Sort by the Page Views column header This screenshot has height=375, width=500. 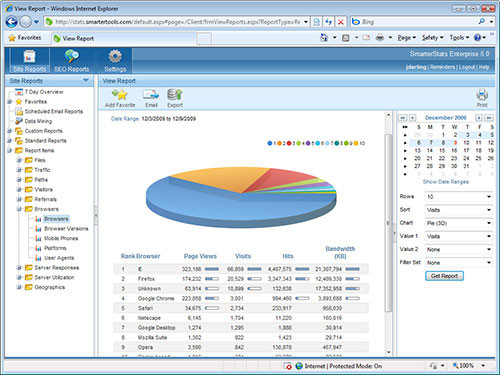click(200, 256)
